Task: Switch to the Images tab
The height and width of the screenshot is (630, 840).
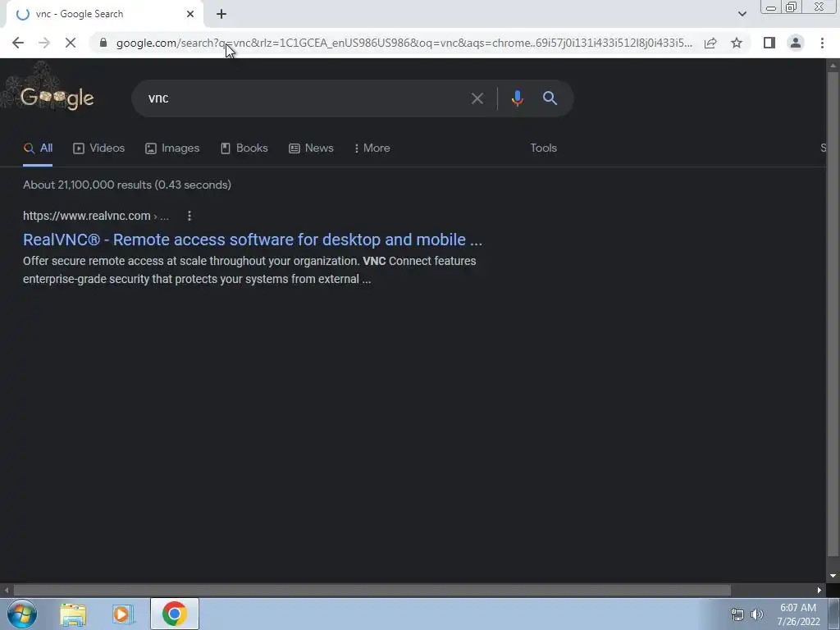Action: point(172,148)
